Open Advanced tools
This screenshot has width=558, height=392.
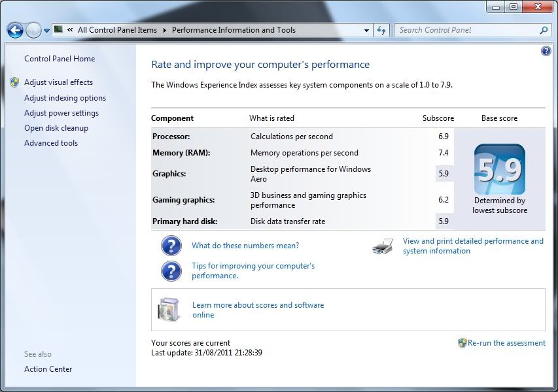pyautogui.click(x=51, y=143)
